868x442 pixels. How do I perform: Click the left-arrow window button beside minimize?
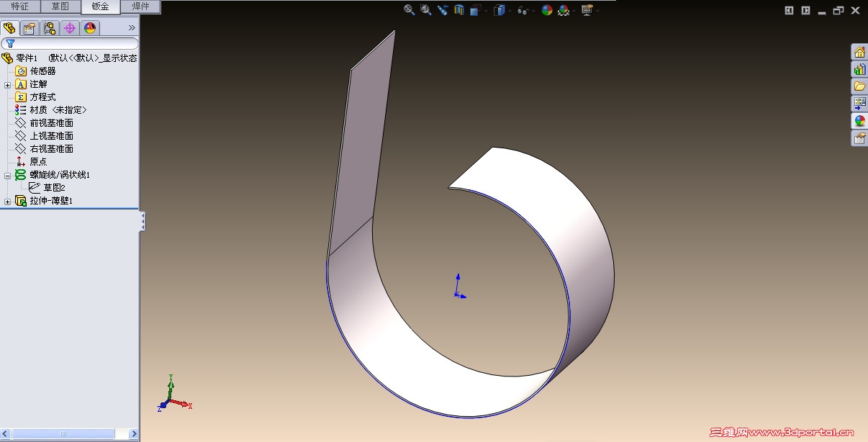pyautogui.click(x=789, y=10)
